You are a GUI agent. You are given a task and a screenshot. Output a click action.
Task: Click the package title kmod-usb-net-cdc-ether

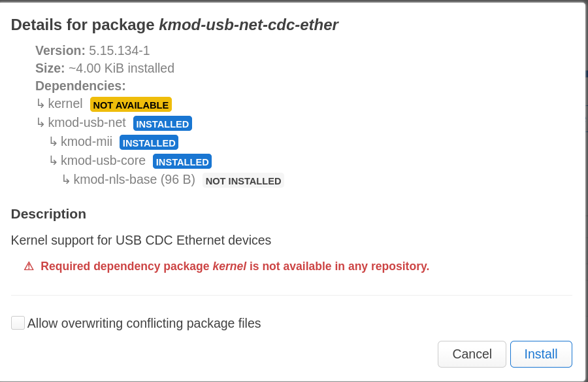coord(248,25)
